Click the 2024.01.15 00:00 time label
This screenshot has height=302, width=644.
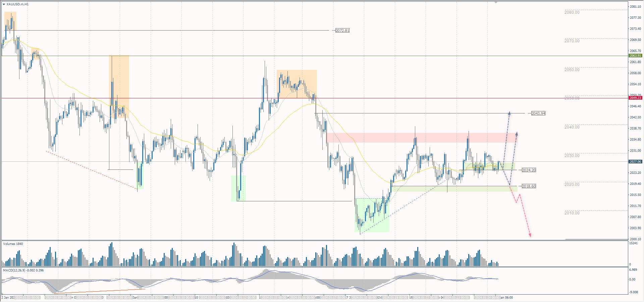pyautogui.click(x=274, y=298)
